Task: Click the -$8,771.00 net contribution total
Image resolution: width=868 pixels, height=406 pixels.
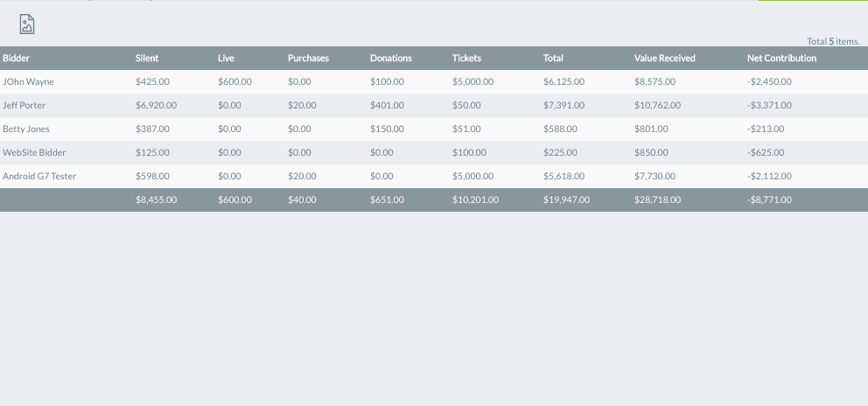Action: point(769,200)
